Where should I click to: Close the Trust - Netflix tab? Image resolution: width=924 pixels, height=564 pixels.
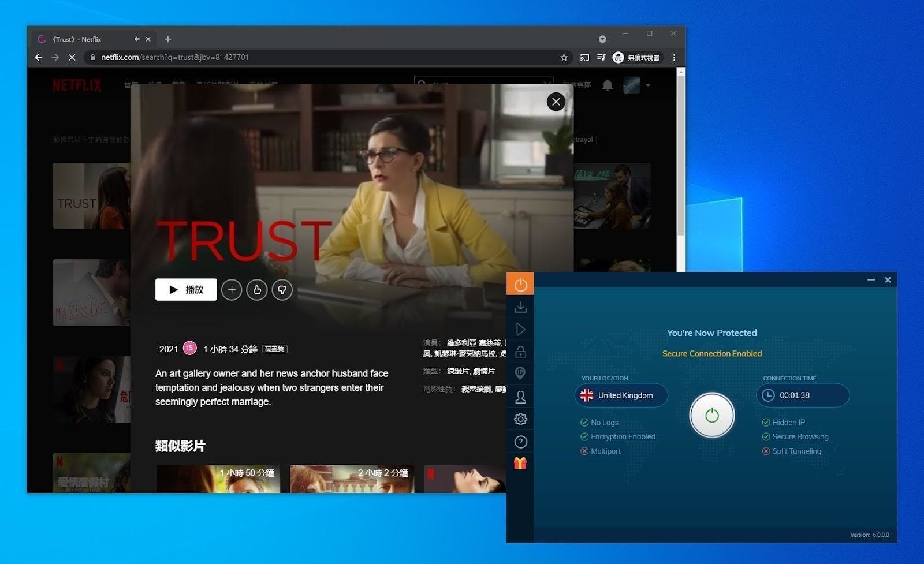(x=148, y=39)
